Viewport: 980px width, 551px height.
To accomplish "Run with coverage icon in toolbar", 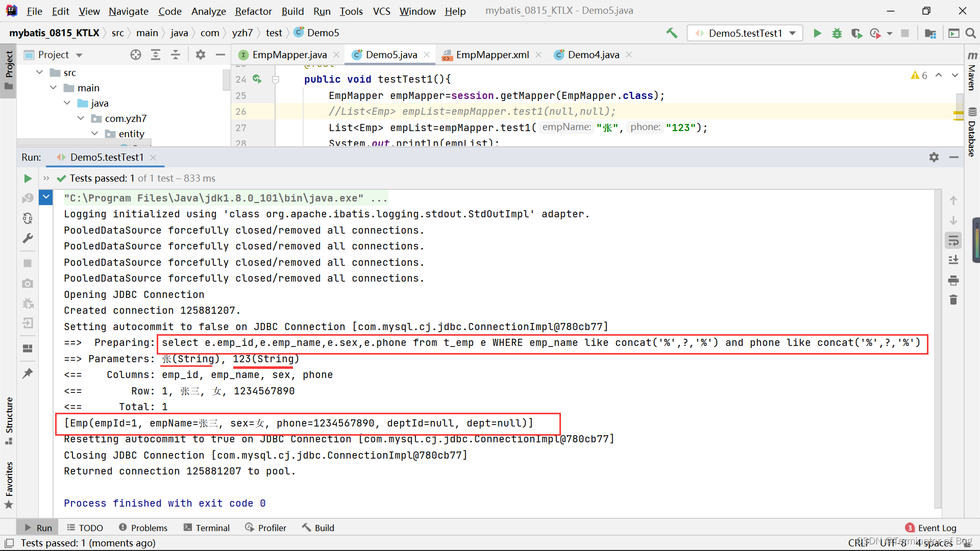I will 856,33.
